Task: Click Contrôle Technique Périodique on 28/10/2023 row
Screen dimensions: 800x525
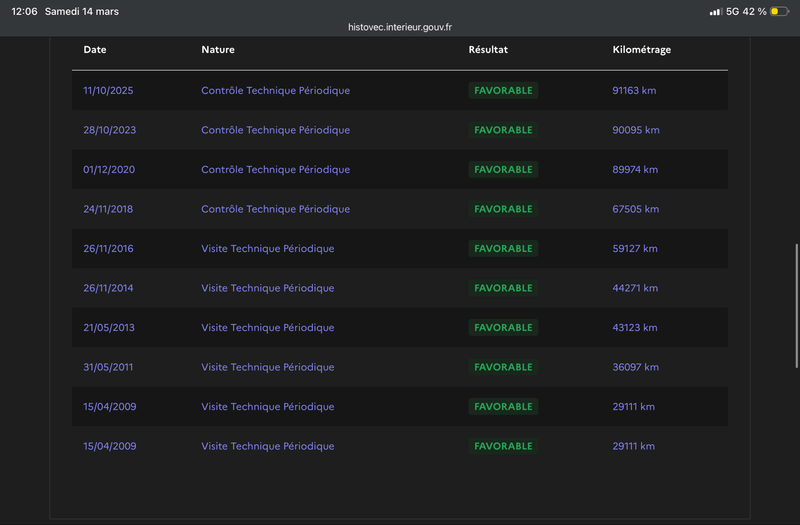Action: 276,130
